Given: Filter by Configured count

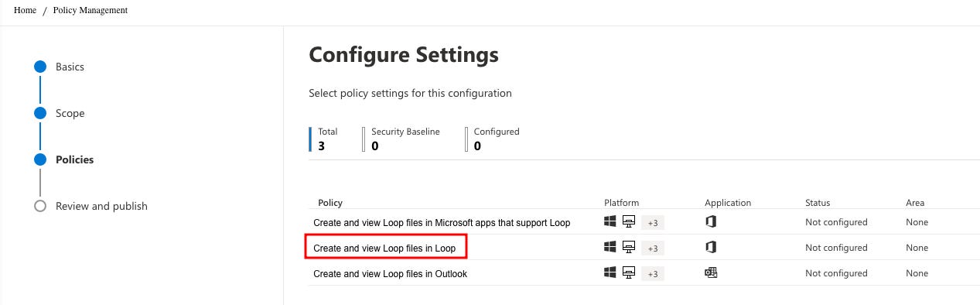Looking at the screenshot, I should [493, 139].
